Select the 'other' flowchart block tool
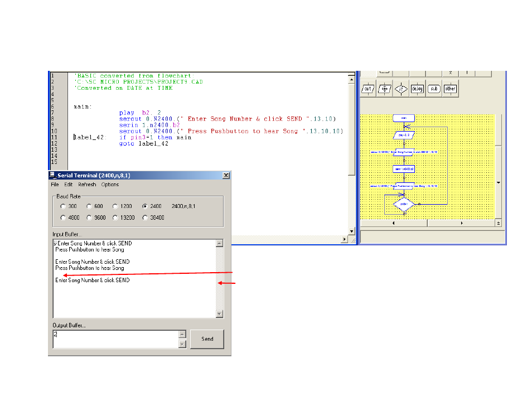Image resolution: width=532 pixels, height=411 pixels. pyautogui.click(x=450, y=89)
